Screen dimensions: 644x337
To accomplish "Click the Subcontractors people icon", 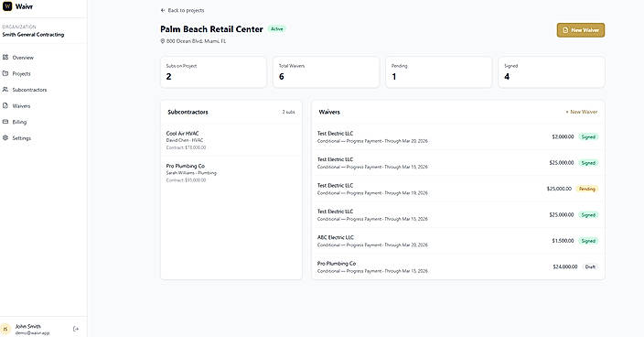I will tap(5, 89).
